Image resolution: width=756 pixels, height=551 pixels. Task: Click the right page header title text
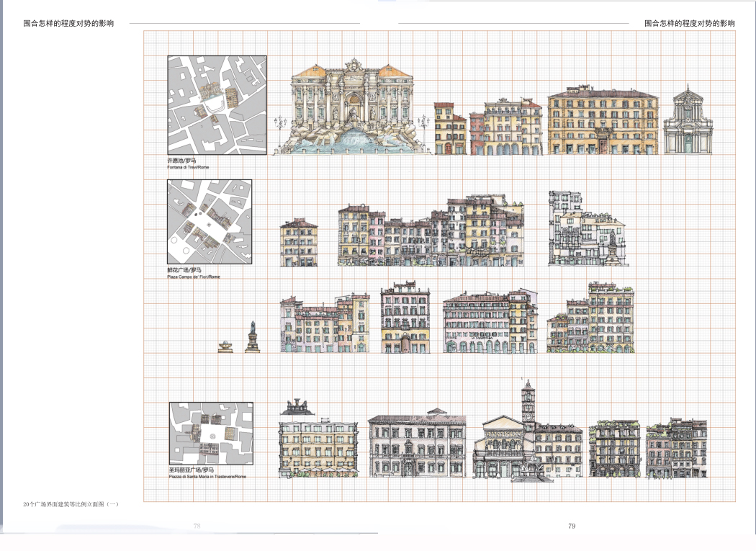(690, 23)
